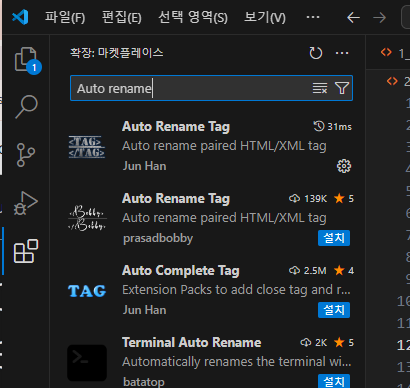Screen dimensions: 410x388
Task: Open the Extensions view icon
Action: click(26, 251)
